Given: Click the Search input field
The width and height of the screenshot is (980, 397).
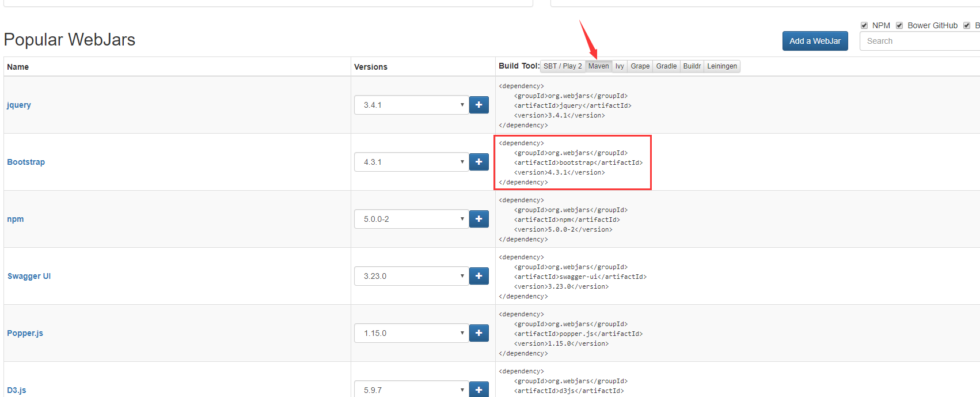Looking at the screenshot, I should (x=920, y=41).
